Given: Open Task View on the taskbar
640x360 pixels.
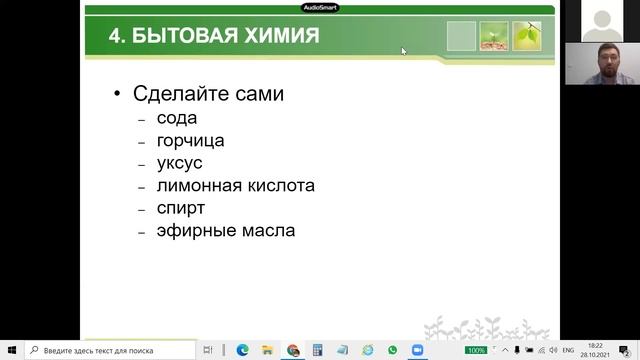Looking at the screenshot, I should [208, 350].
